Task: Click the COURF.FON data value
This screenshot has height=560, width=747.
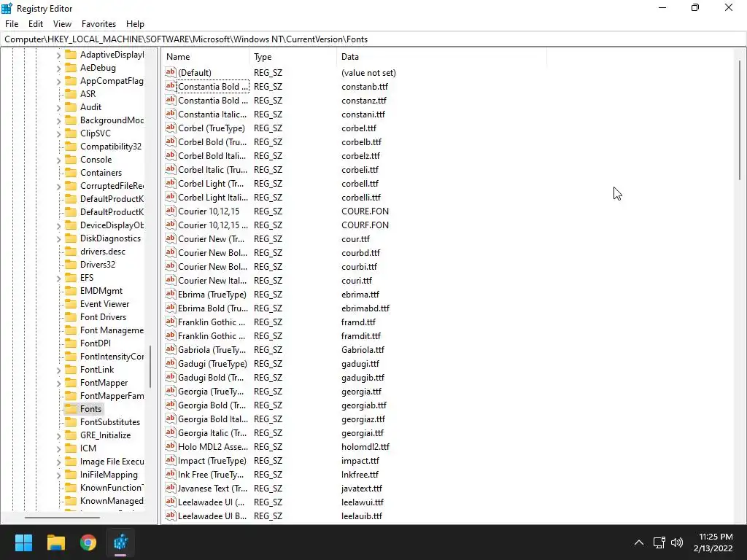Action: pyautogui.click(x=365, y=225)
